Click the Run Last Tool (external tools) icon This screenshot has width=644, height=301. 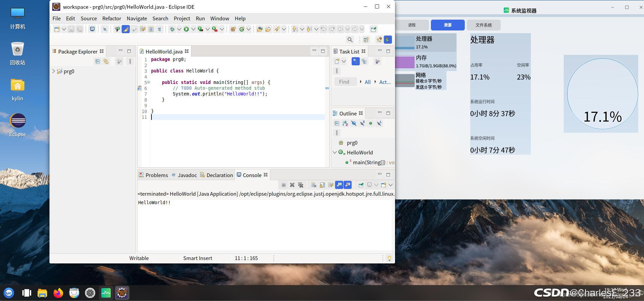[215, 29]
